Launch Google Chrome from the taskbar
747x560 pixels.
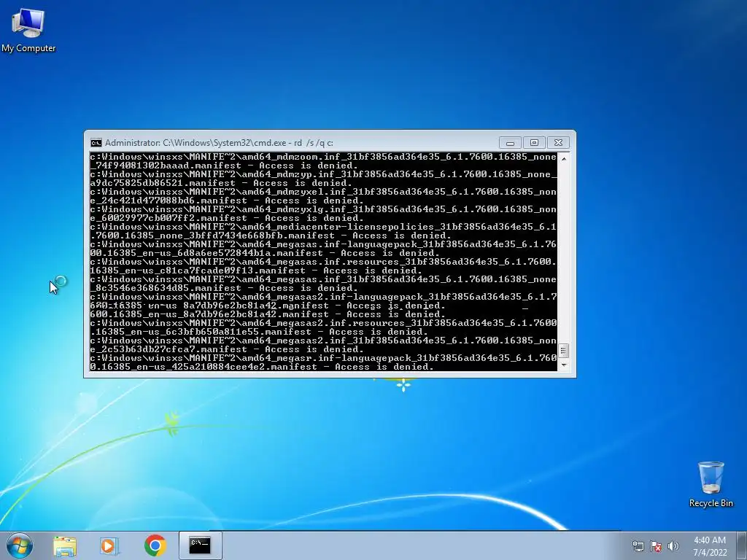click(x=155, y=545)
